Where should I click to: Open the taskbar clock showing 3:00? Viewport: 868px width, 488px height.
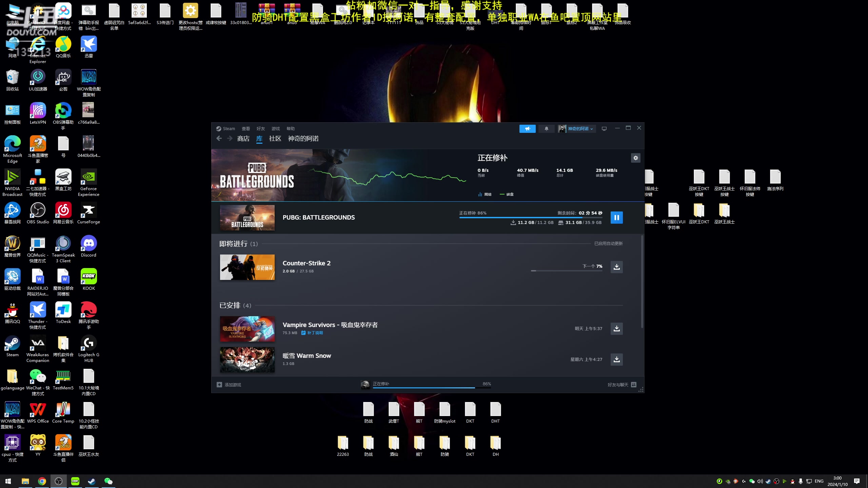coord(837,481)
